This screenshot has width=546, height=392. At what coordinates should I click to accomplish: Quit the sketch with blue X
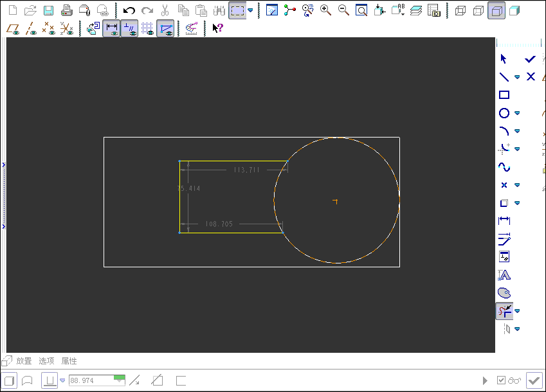(x=531, y=76)
